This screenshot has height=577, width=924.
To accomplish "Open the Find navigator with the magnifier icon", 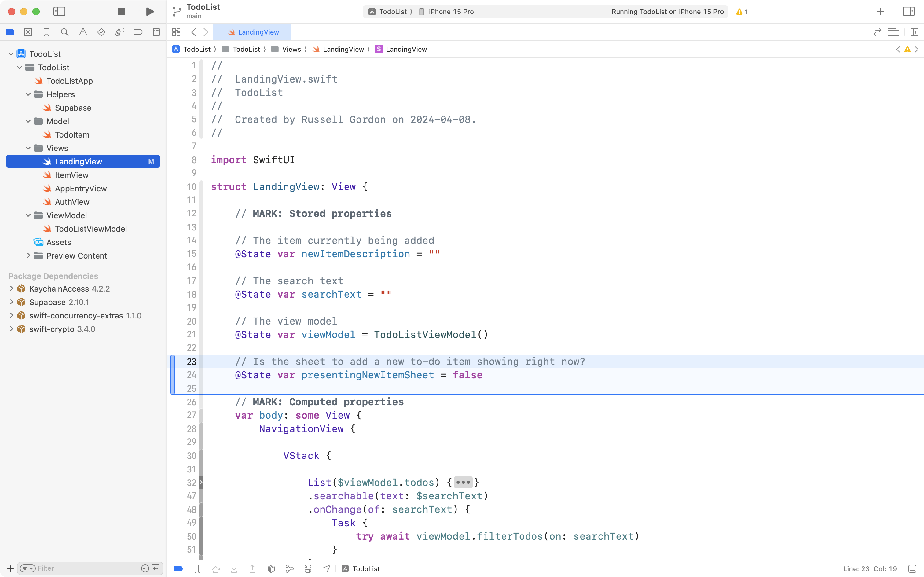I will click(x=64, y=32).
